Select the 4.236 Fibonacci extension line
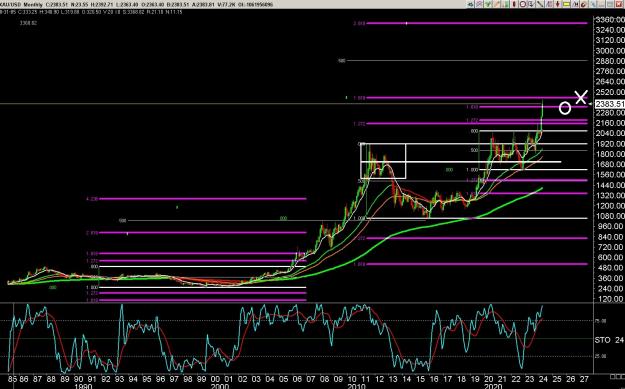Image resolution: width=625 pixels, height=389 pixels. 202,198
